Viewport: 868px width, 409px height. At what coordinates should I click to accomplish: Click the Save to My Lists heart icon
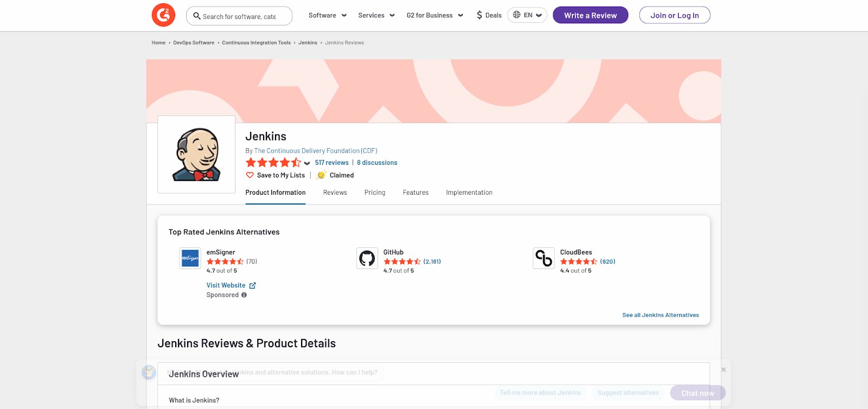pyautogui.click(x=250, y=175)
